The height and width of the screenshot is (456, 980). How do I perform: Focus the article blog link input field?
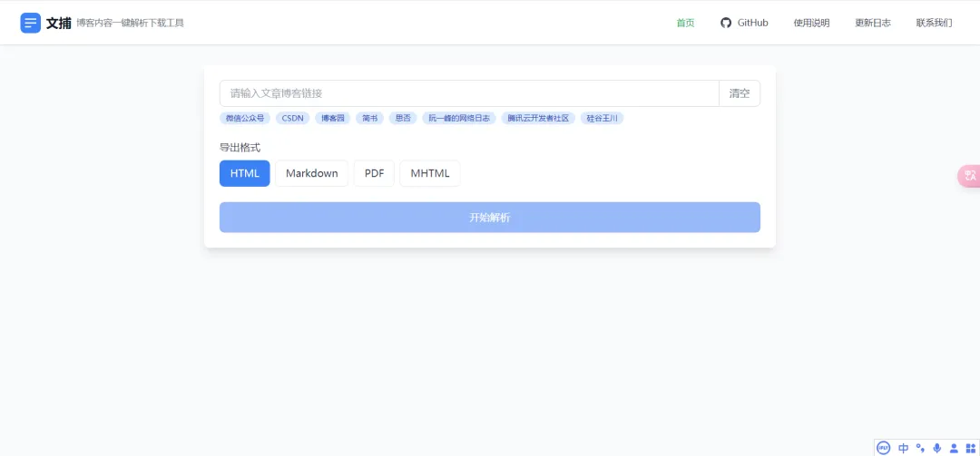click(469, 93)
